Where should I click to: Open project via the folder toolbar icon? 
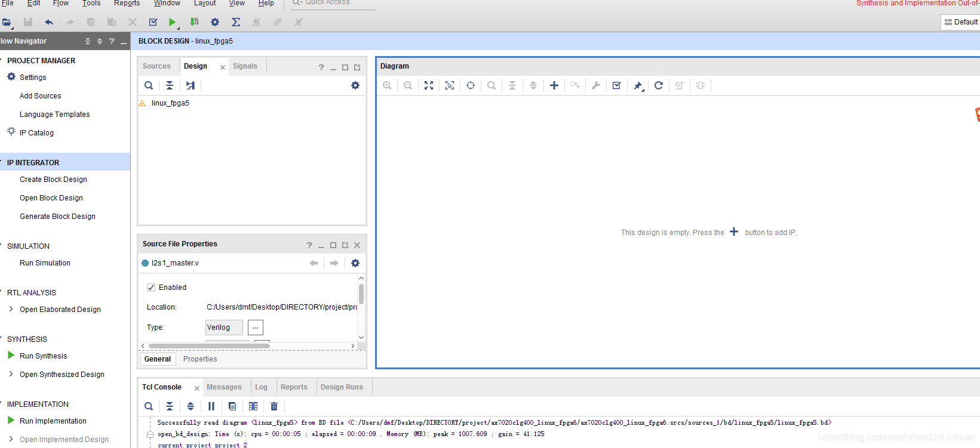7,22
